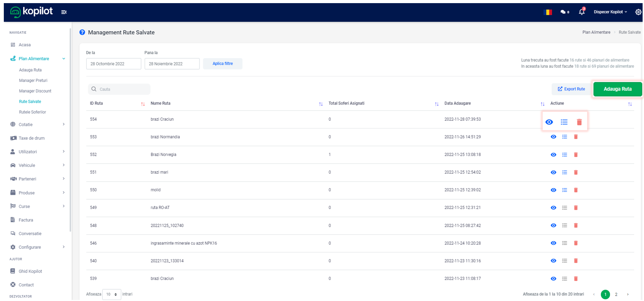
Task: Click the green Adauga Ruta button
Action: coord(617,89)
